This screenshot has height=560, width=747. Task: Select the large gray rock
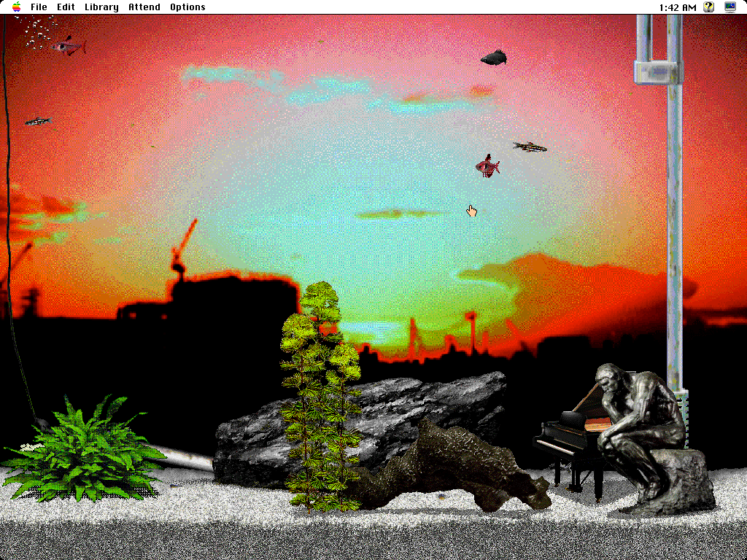(360, 429)
